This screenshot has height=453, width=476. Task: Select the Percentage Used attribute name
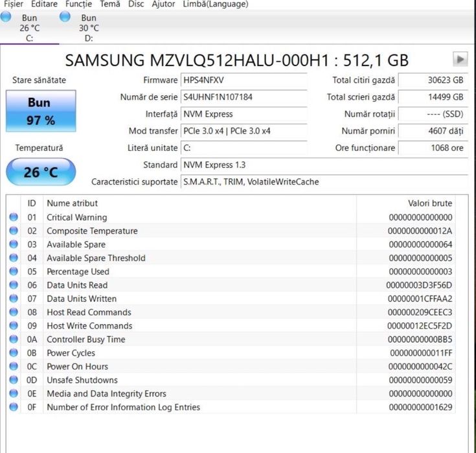tap(78, 272)
